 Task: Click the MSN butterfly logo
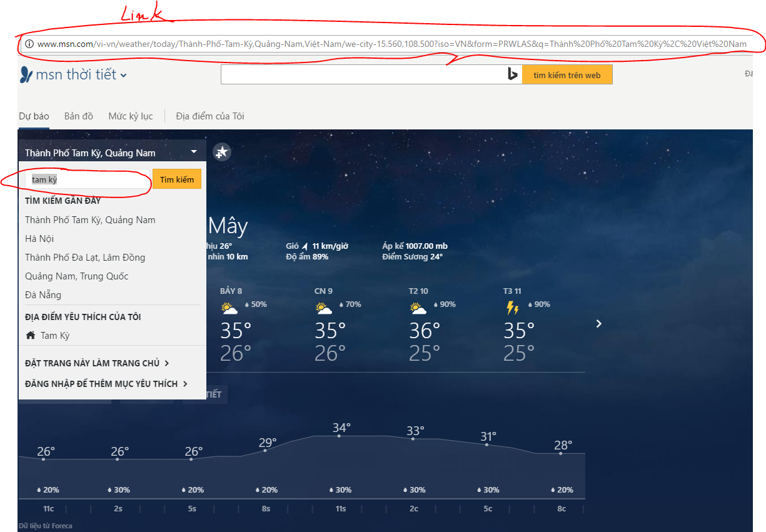(26, 75)
